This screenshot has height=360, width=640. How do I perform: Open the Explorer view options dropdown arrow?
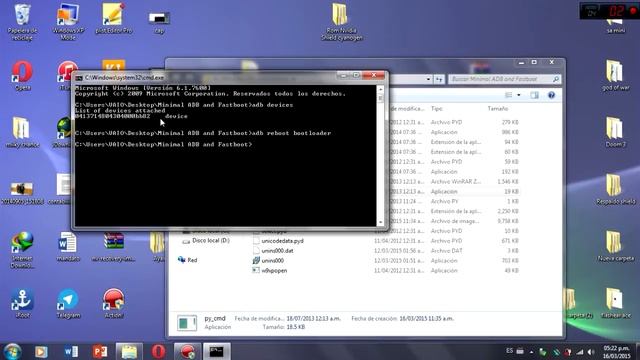point(519,95)
